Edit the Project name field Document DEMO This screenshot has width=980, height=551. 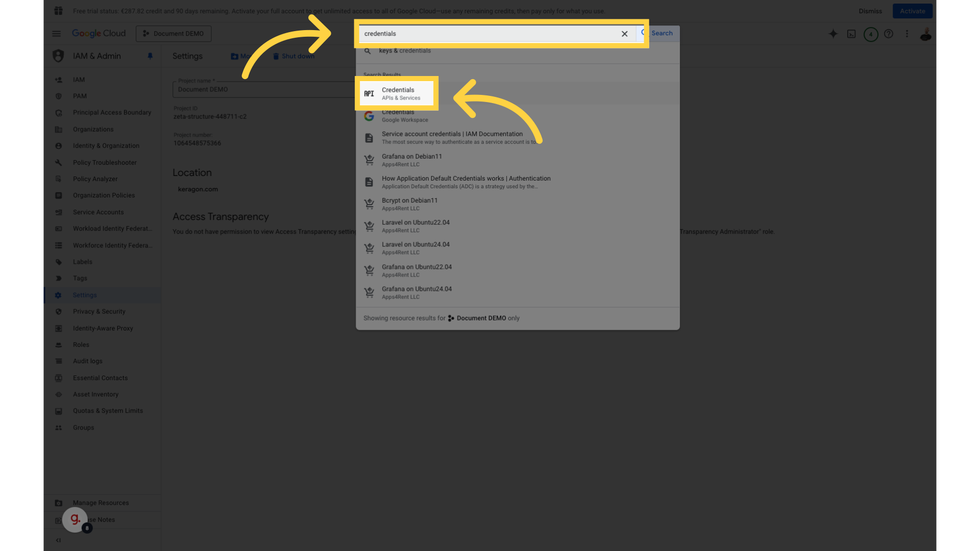263,89
